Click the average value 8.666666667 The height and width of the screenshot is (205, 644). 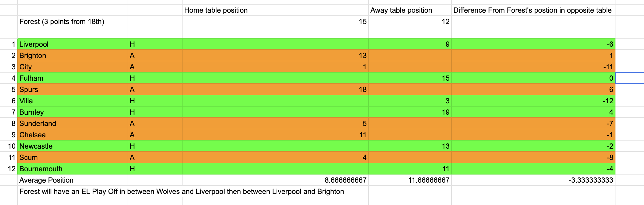[275, 180]
